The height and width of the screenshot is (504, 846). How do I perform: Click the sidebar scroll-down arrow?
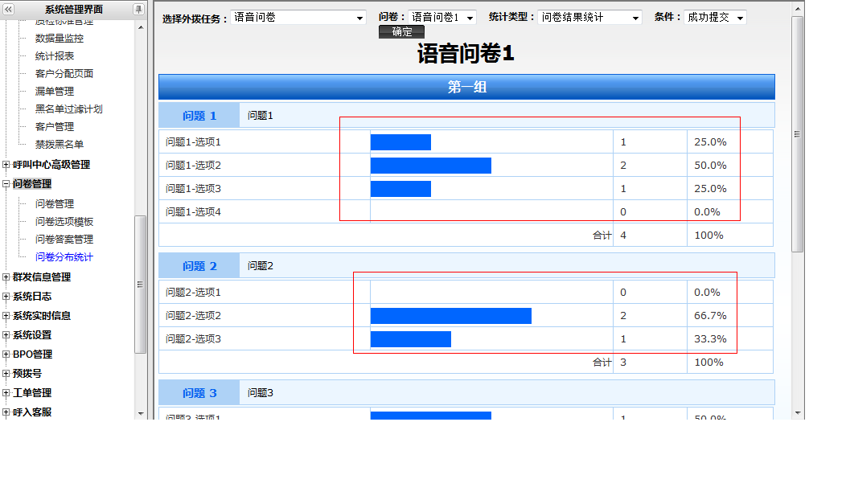(x=141, y=413)
